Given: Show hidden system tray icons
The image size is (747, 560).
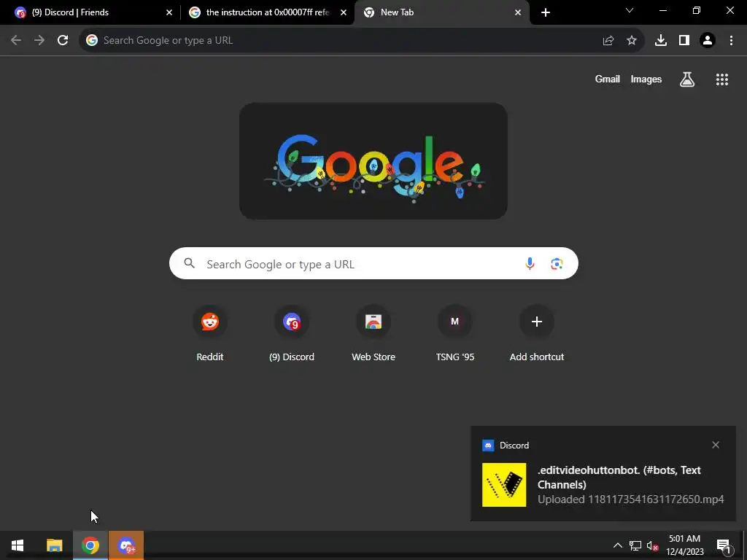Looking at the screenshot, I should click(617, 545).
